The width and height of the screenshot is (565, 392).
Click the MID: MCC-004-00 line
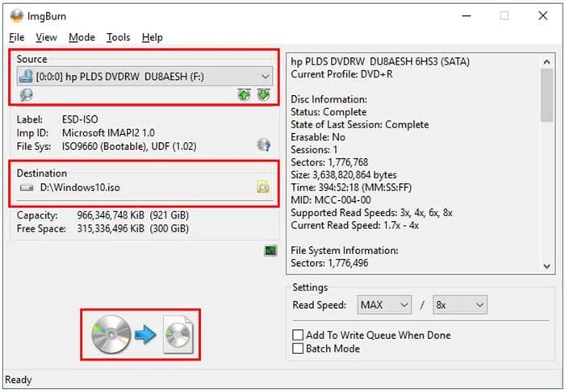click(x=331, y=200)
